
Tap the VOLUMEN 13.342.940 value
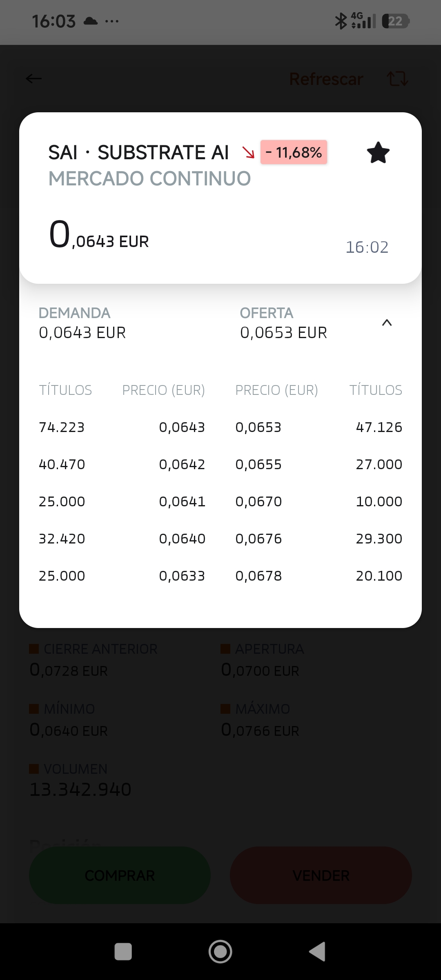click(x=80, y=789)
